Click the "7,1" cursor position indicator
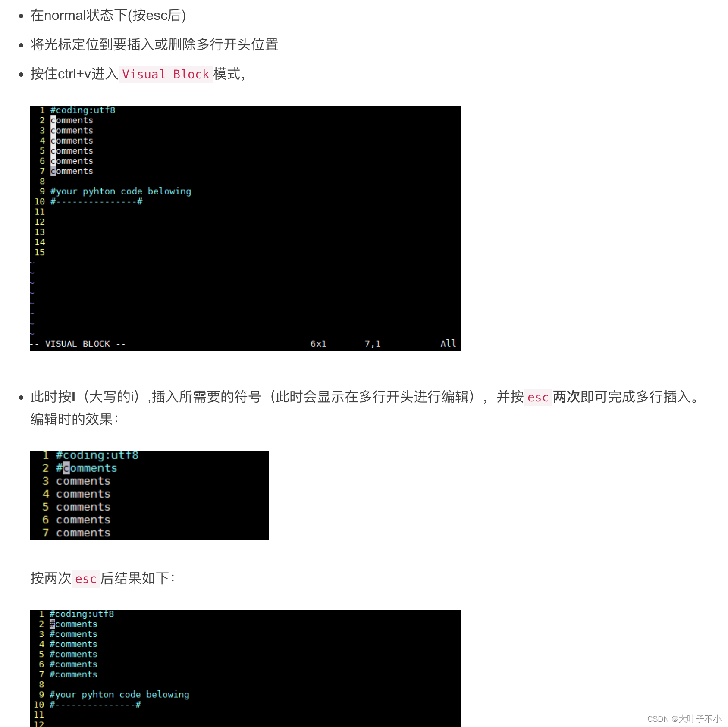The width and height of the screenshot is (728, 727). click(x=371, y=343)
